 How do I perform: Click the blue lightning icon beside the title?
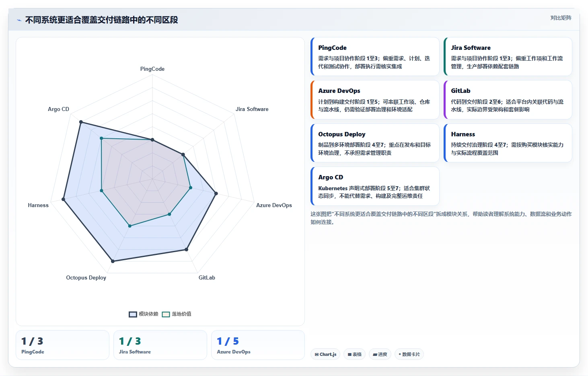click(x=19, y=20)
